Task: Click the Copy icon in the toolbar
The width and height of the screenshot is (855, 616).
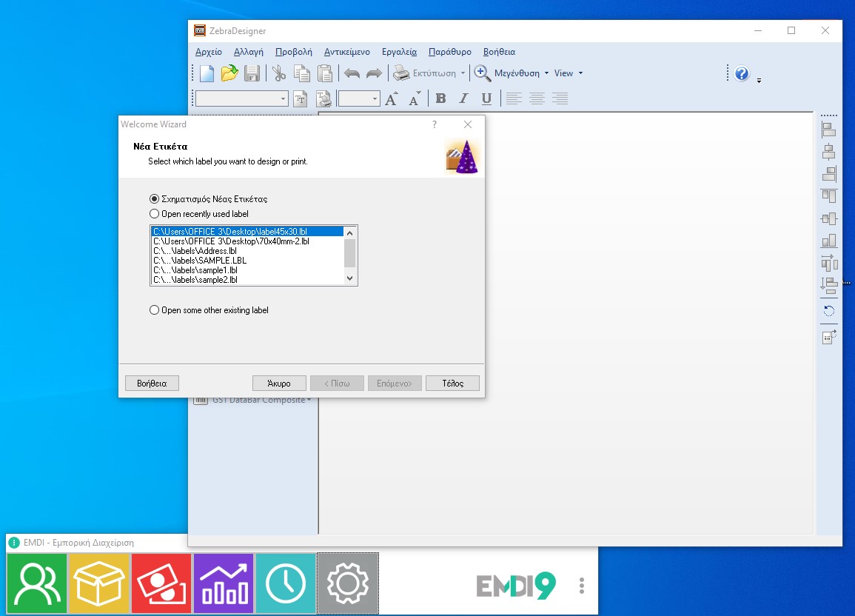Action: tap(301, 73)
